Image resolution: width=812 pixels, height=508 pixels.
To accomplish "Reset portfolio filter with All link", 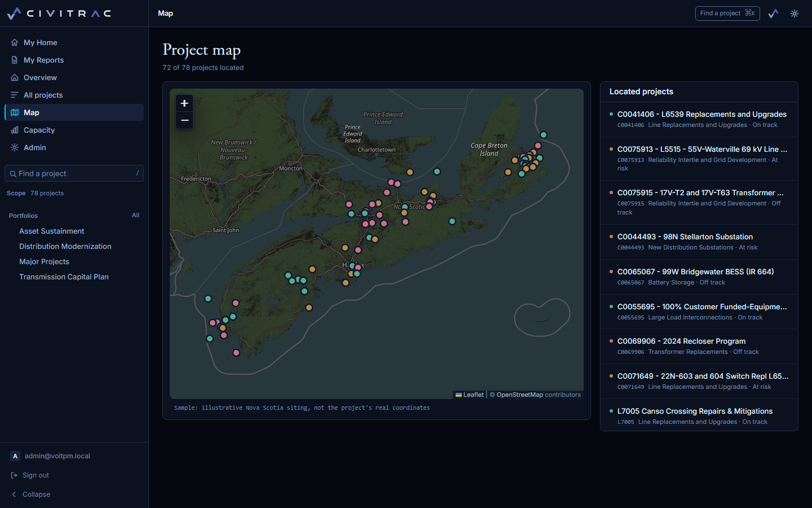I will tap(135, 215).
